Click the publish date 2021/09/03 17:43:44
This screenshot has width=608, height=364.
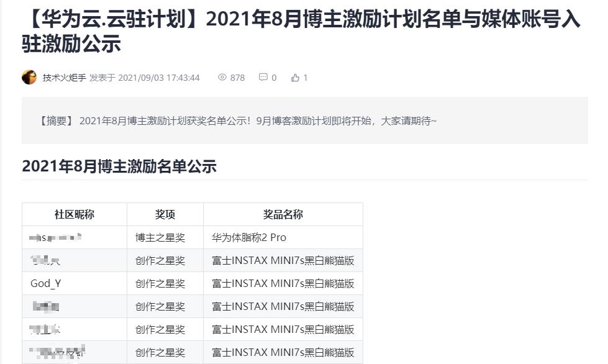pos(158,78)
